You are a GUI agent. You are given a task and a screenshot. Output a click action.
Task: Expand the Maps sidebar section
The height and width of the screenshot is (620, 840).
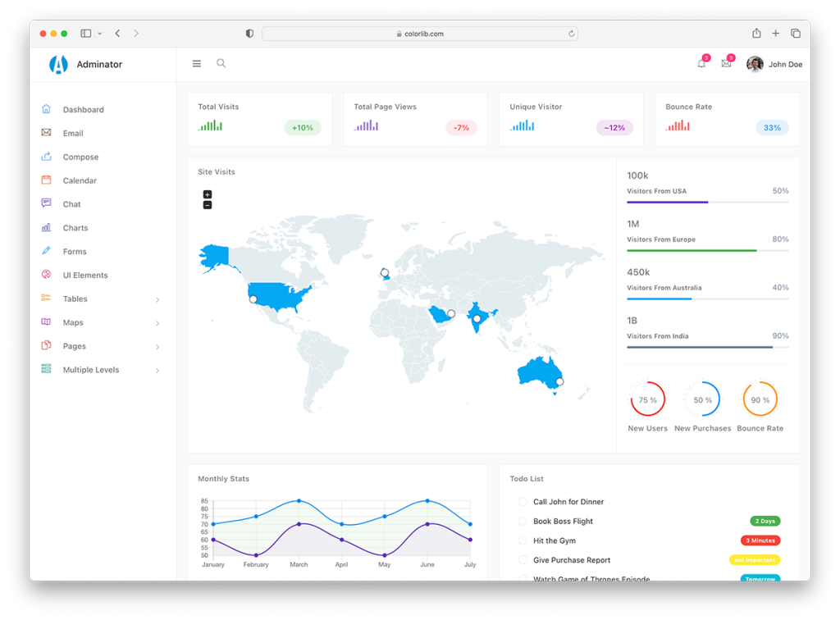click(x=73, y=323)
